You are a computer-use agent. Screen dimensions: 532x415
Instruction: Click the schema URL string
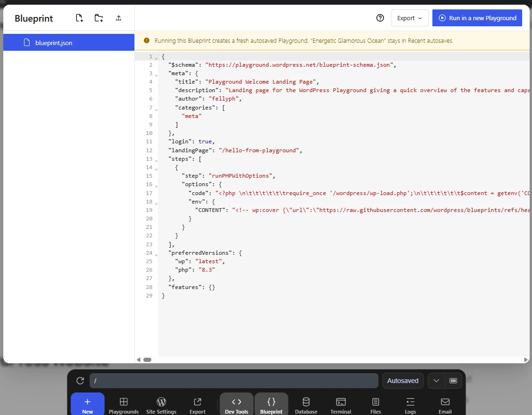click(299, 65)
